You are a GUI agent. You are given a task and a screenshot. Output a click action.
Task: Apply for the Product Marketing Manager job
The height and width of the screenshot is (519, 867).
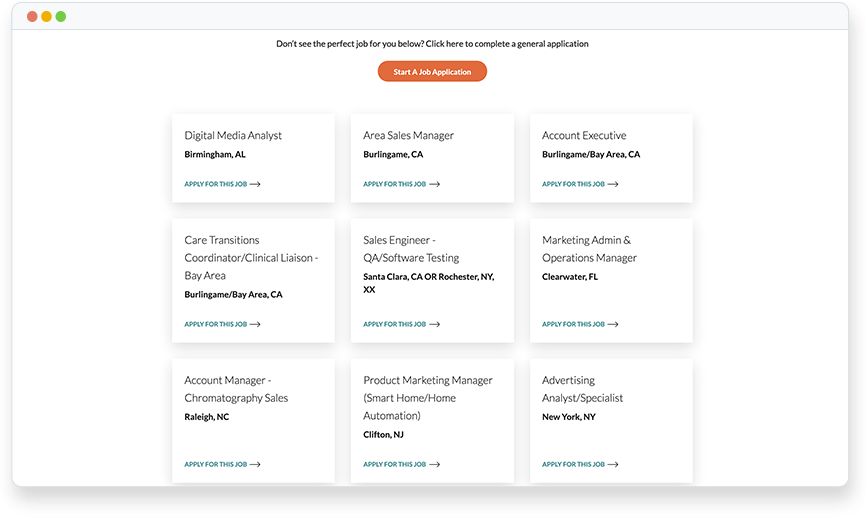pyautogui.click(x=401, y=465)
